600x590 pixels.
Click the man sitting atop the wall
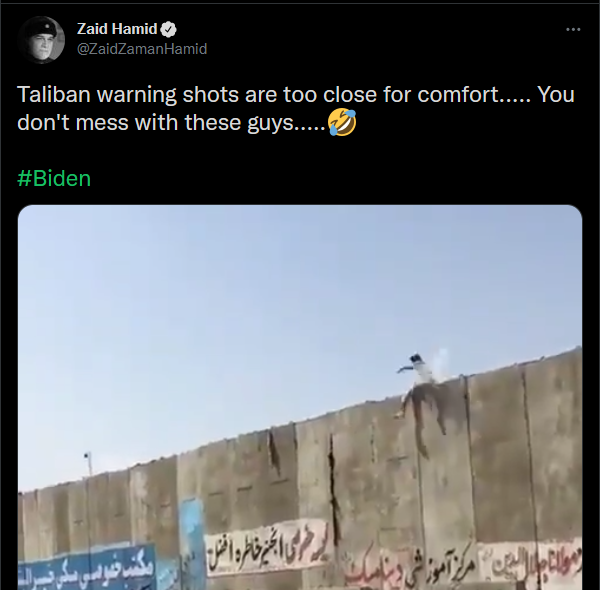(x=416, y=380)
